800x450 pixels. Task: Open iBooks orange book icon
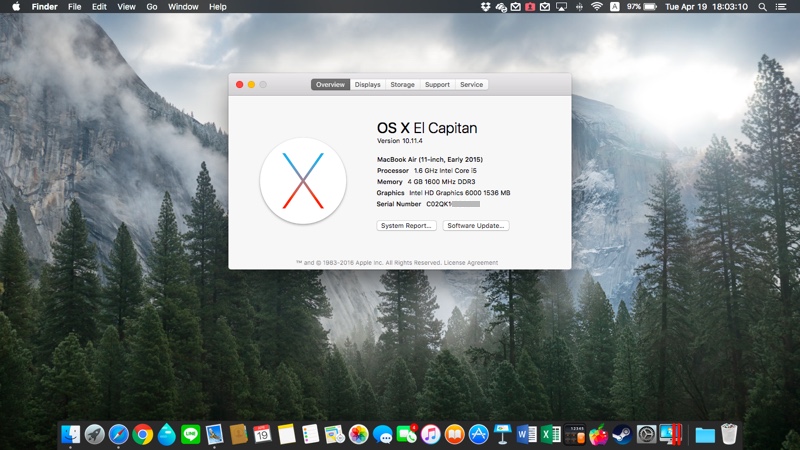454,435
